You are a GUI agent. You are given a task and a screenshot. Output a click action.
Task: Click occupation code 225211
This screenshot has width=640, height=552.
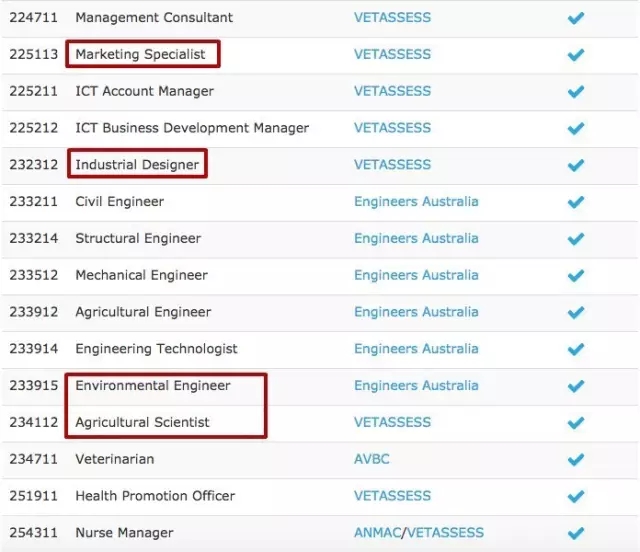pyautogui.click(x=34, y=92)
